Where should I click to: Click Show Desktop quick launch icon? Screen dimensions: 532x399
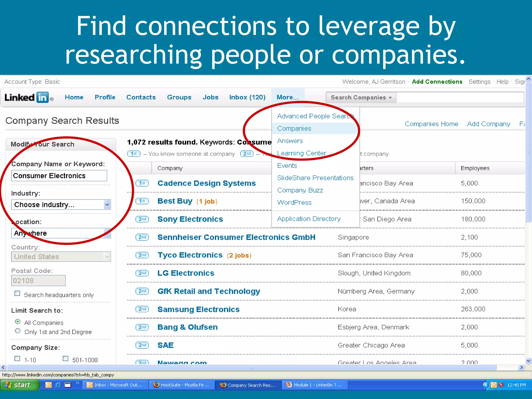point(68,385)
